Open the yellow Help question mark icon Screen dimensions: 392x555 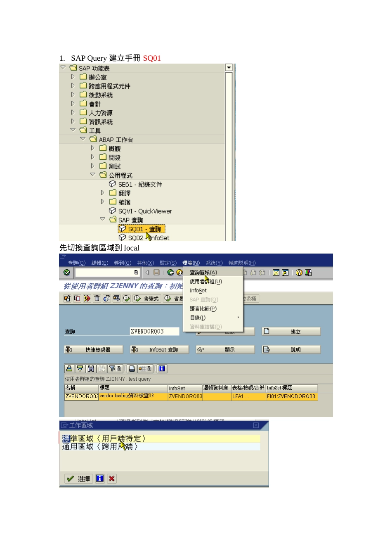299,273
